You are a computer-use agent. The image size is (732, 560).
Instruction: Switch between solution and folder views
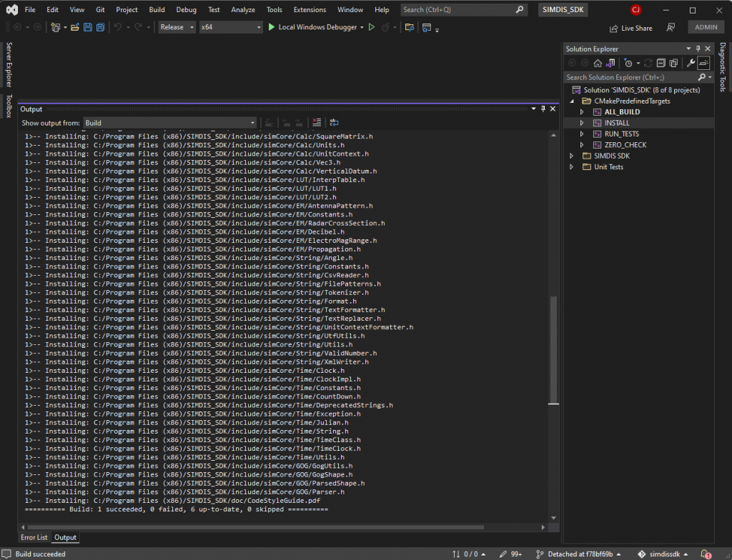610,63
